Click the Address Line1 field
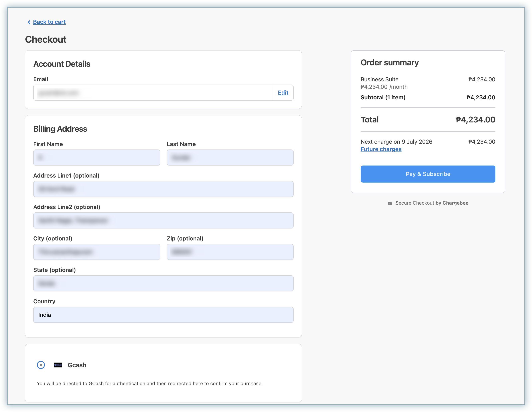The width and height of the screenshot is (532, 412). (164, 189)
